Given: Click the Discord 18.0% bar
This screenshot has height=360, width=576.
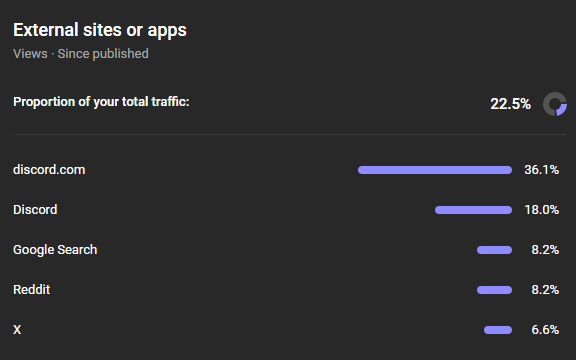Looking at the screenshot, I should click(474, 210).
